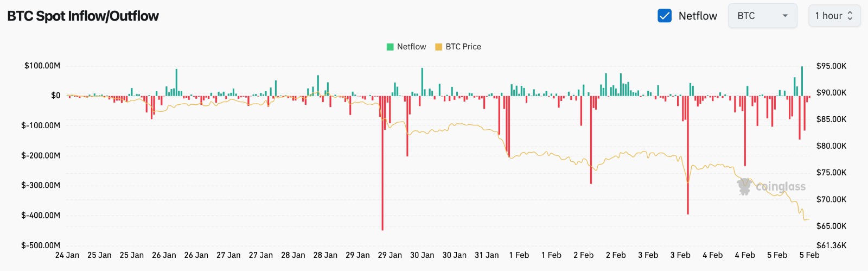Click the tall green bar on 30 Jan
Screen dimensions: 868x271
tap(422, 81)
